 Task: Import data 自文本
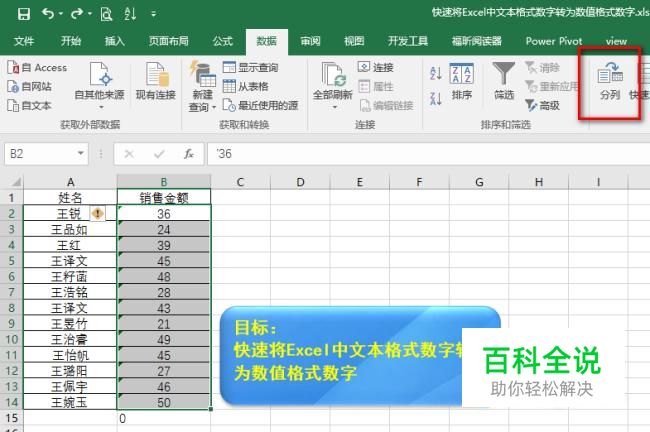click(29, 106)
